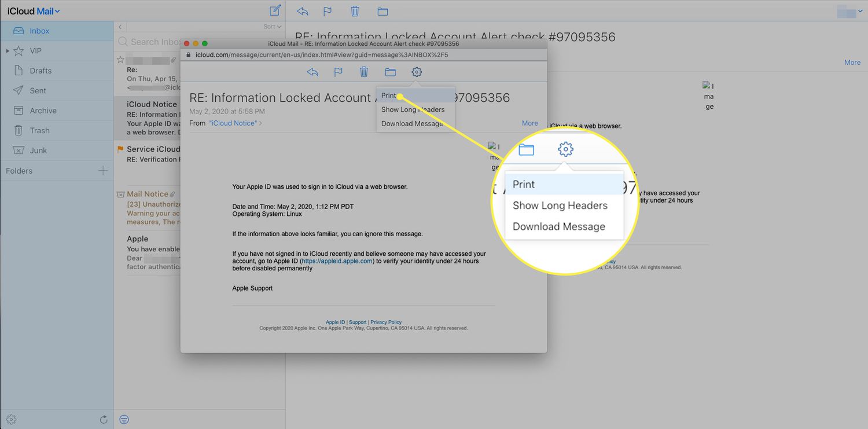
Task: Open the Junk mailbox
Action: click(57, 151)
